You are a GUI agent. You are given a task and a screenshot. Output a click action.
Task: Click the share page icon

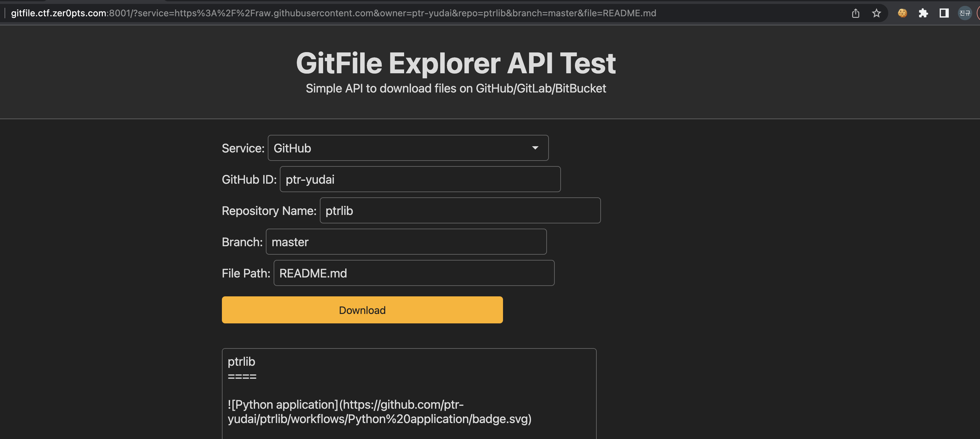[856, 13]
